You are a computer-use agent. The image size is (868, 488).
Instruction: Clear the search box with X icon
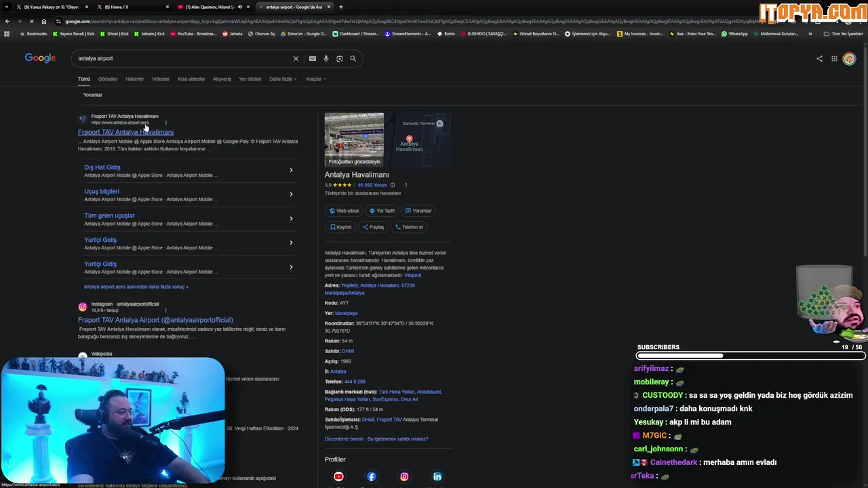click(296, 58)
